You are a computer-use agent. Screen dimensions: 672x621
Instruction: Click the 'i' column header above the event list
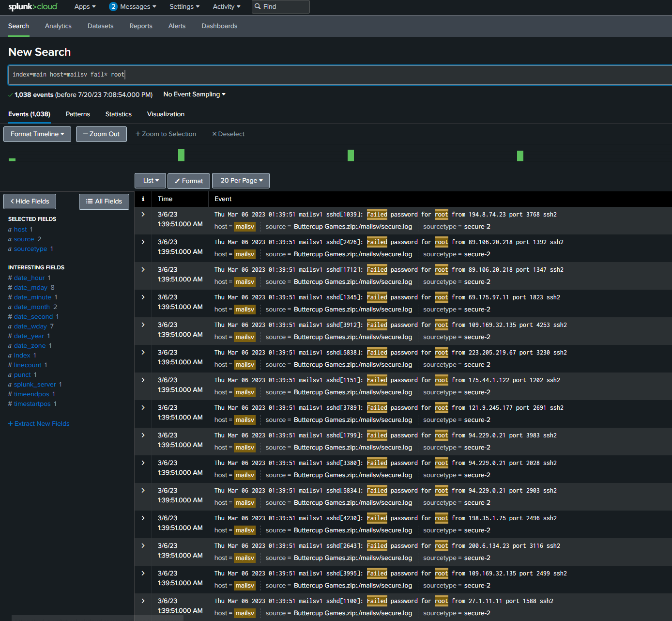[x=143, y=199]
